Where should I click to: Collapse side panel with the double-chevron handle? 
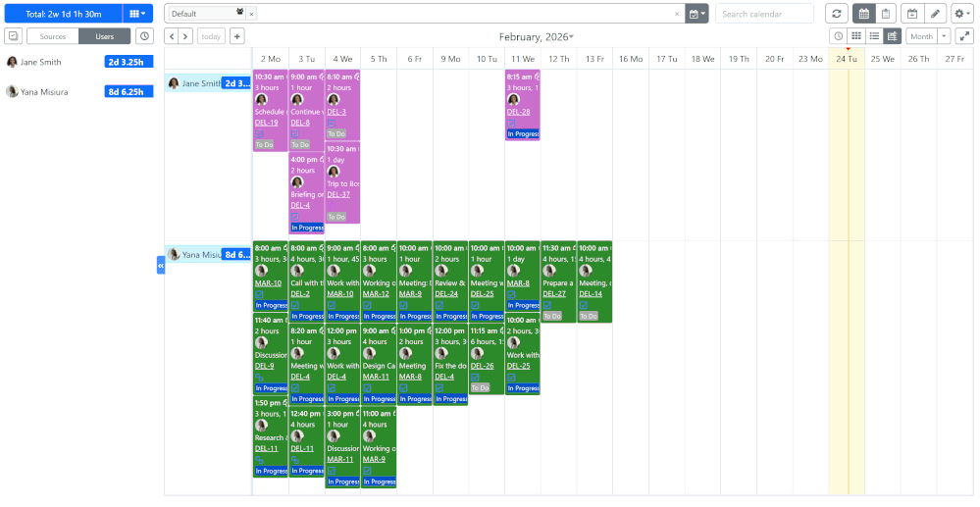pyautogui.click(x=161, y=265)
